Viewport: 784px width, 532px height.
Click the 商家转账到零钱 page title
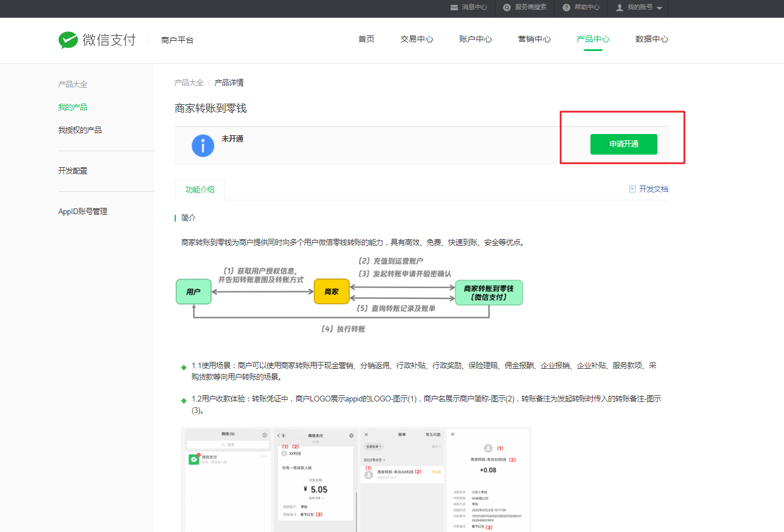211,108
